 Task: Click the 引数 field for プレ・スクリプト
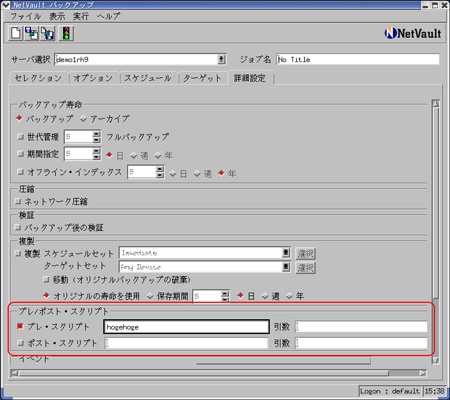pyautogui.click(x=361, y=327)
